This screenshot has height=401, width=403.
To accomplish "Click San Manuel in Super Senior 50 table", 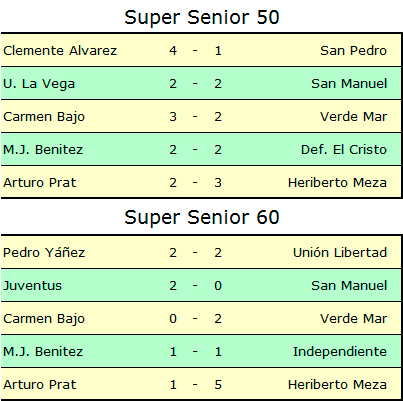I will click(x=349, y=84).
